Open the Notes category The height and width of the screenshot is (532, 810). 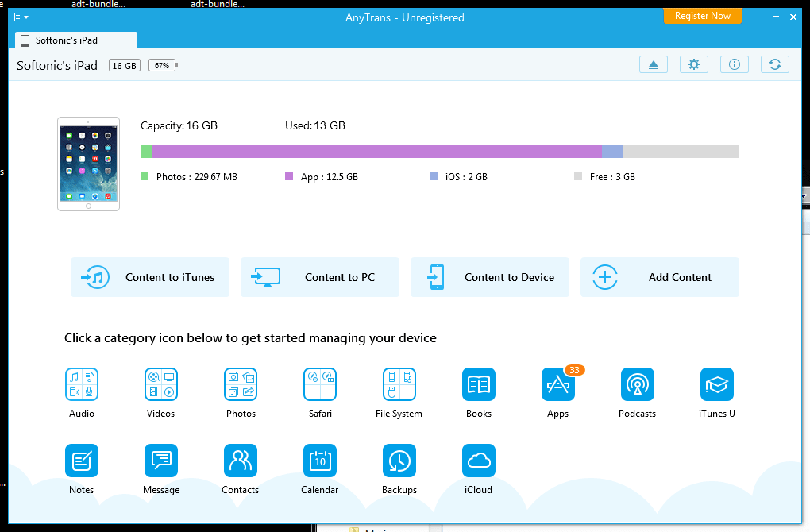(x=82, y=461)
